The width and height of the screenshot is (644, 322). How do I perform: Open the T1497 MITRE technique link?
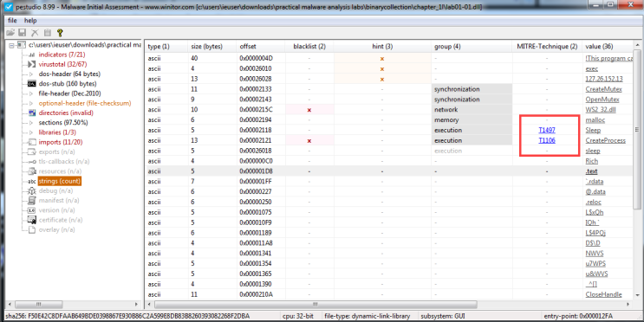click(x=547, y=130)
